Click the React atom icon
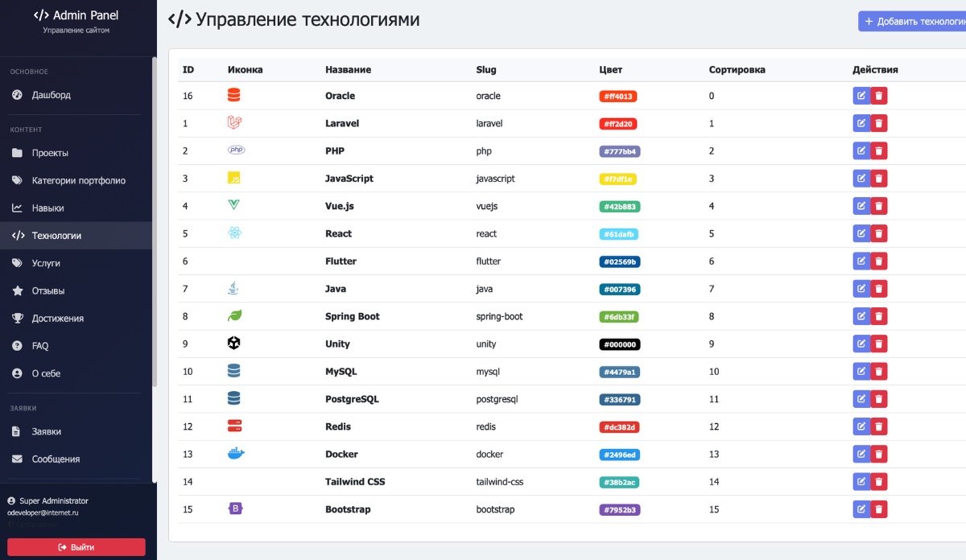966x560 pixels. (x=235, y=233)
